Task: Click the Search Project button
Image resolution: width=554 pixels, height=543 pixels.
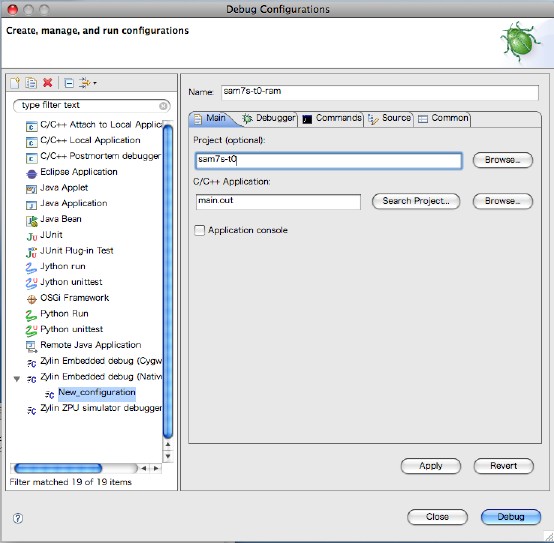Action: pyautogui.click(x=416, y=201)
